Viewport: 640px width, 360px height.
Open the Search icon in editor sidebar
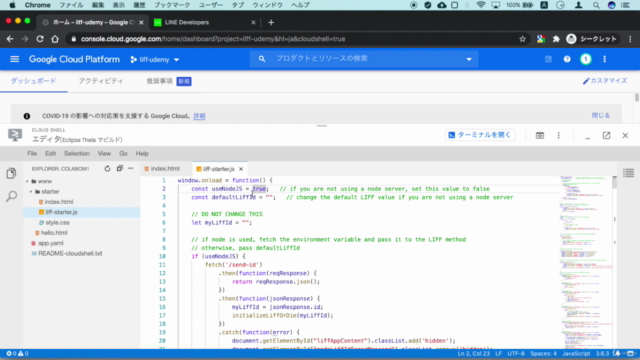pos(11,196)
